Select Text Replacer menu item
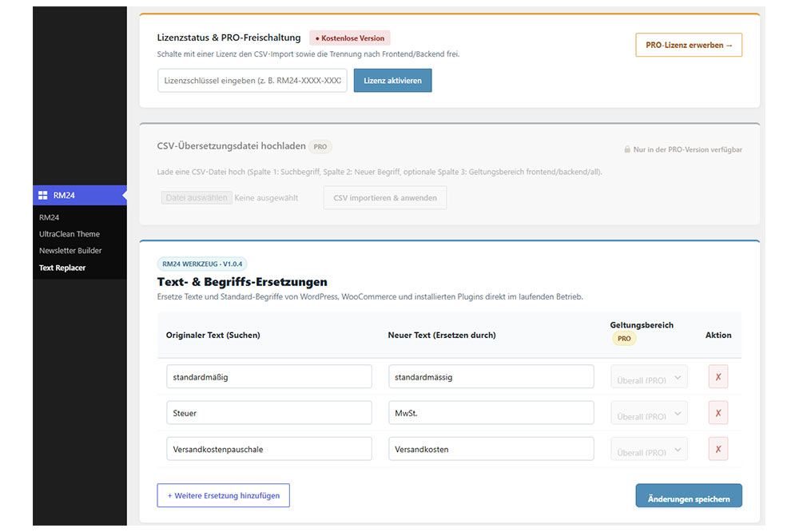The width and height of the screenshot is (799, 532). pyautogui.click(x=62, y=268)
